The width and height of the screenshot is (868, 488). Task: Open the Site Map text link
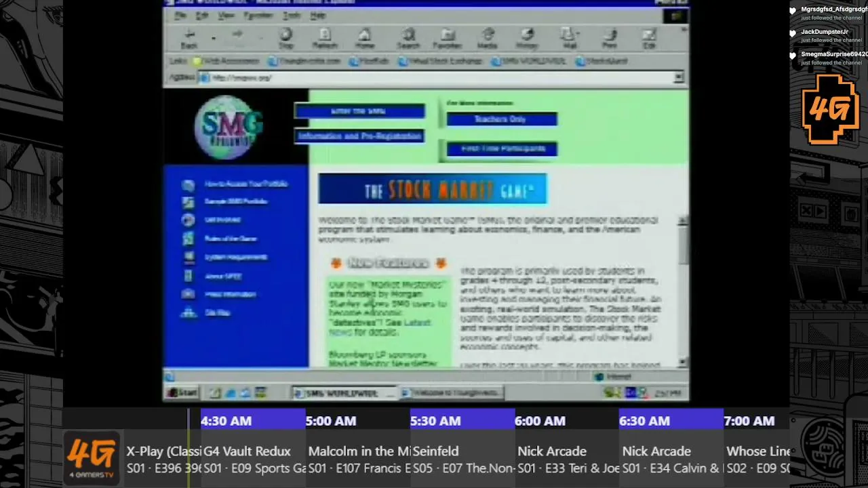coord(217,312)
